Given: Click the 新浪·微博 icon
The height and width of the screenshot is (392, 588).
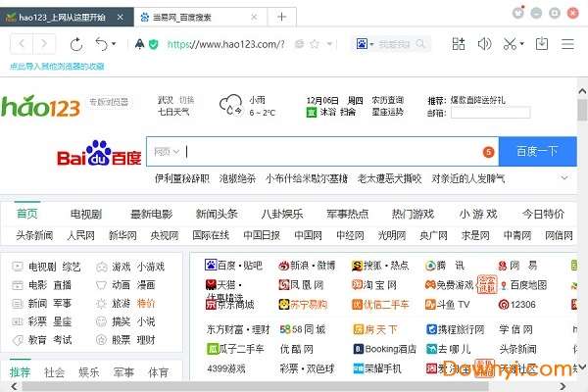Looking at the screenshot, I should click(x=284, y=266).
